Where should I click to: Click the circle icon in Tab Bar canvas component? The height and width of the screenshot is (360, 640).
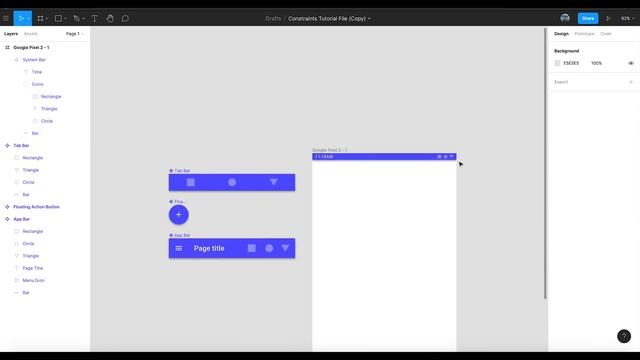[232, 182]
